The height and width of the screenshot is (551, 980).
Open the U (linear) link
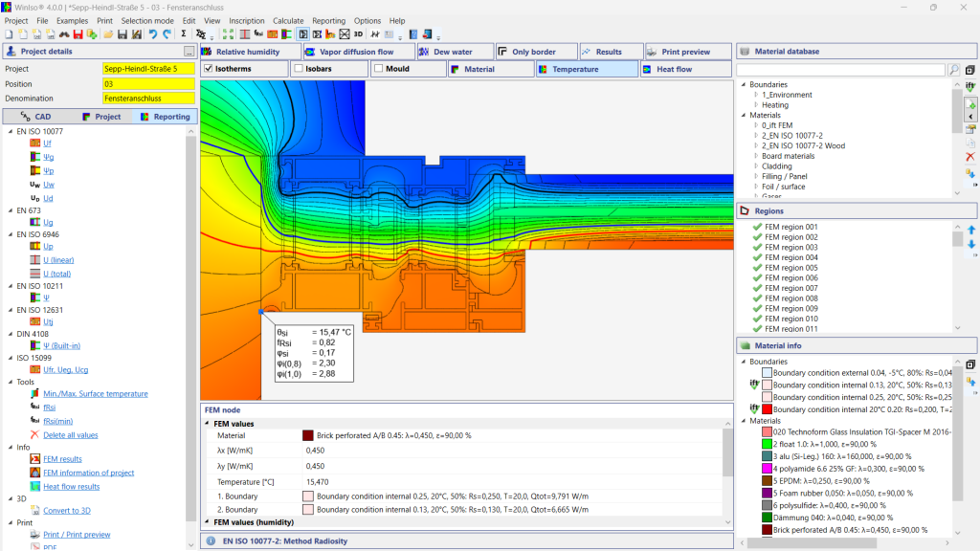click(x=58, y=260)
